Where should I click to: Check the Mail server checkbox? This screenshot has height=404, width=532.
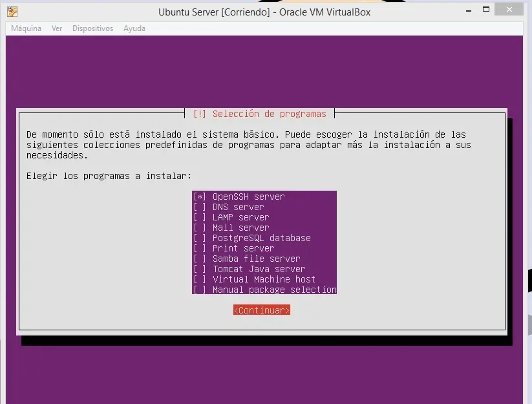pos(200,228)
